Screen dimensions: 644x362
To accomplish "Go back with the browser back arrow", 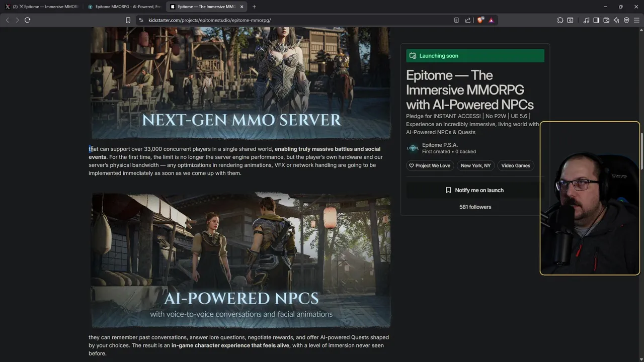I will click(7, 20).
